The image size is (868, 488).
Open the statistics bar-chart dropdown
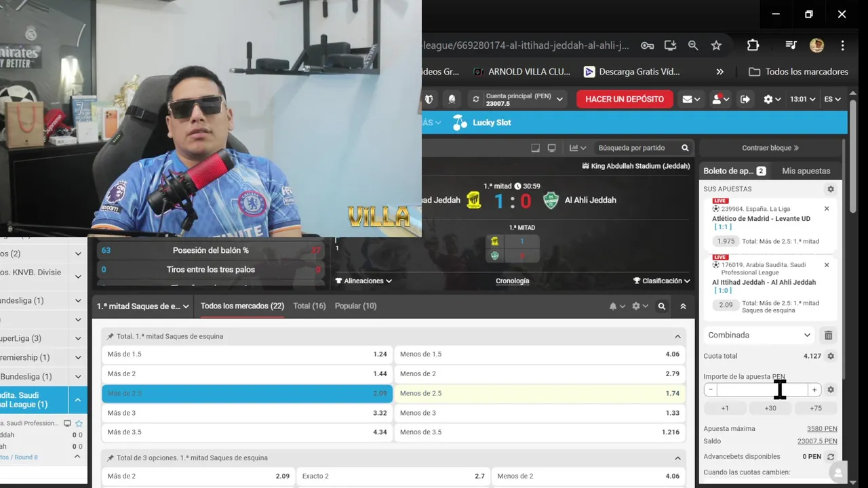(578, 148)
